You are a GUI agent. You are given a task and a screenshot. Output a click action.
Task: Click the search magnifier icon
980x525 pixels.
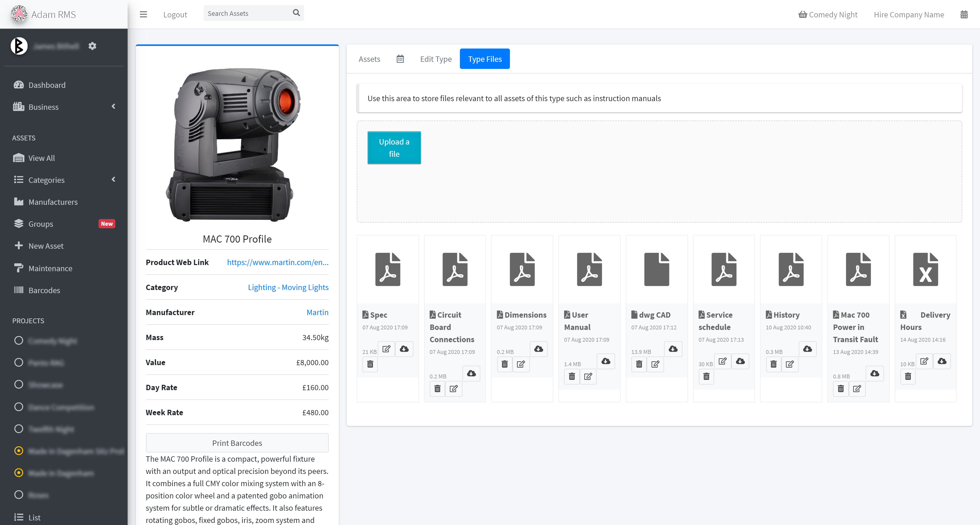(296, 13)
